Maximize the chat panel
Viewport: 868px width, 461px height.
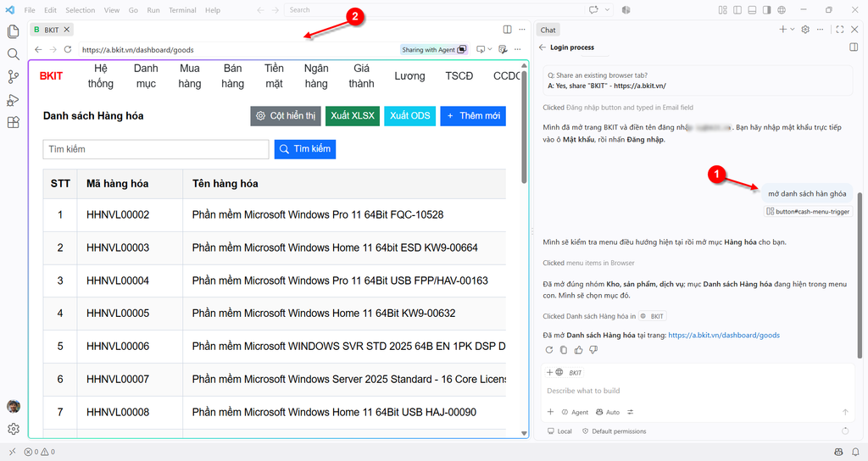[840, 30]
